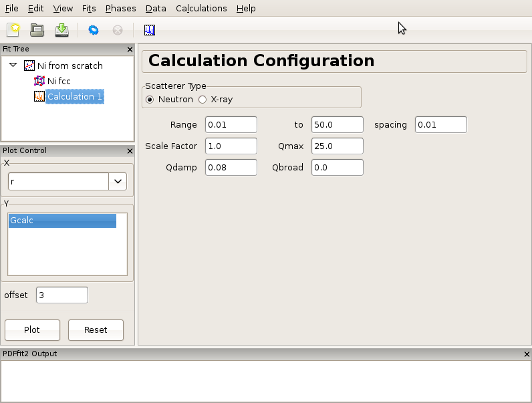
Task: Click the Save Project toolbar icon
Action: coord(61,30)
